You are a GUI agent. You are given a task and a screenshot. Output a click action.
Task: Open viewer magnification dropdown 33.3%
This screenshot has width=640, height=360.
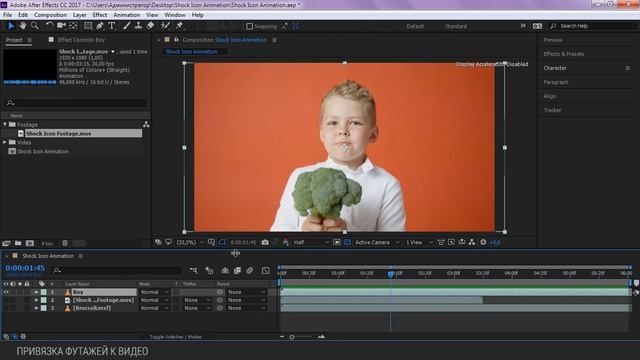[190, 242]
